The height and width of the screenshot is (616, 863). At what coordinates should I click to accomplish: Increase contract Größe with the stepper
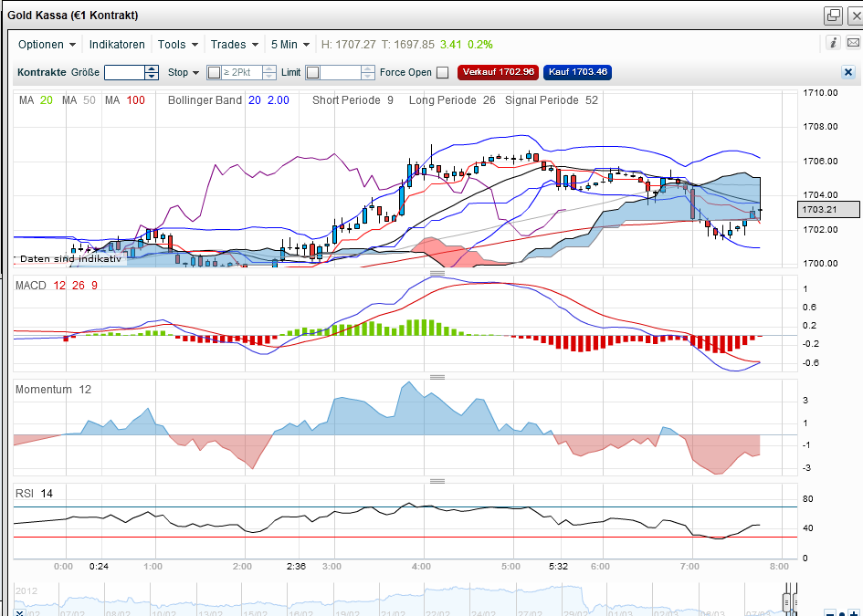(x=152, y=68)
